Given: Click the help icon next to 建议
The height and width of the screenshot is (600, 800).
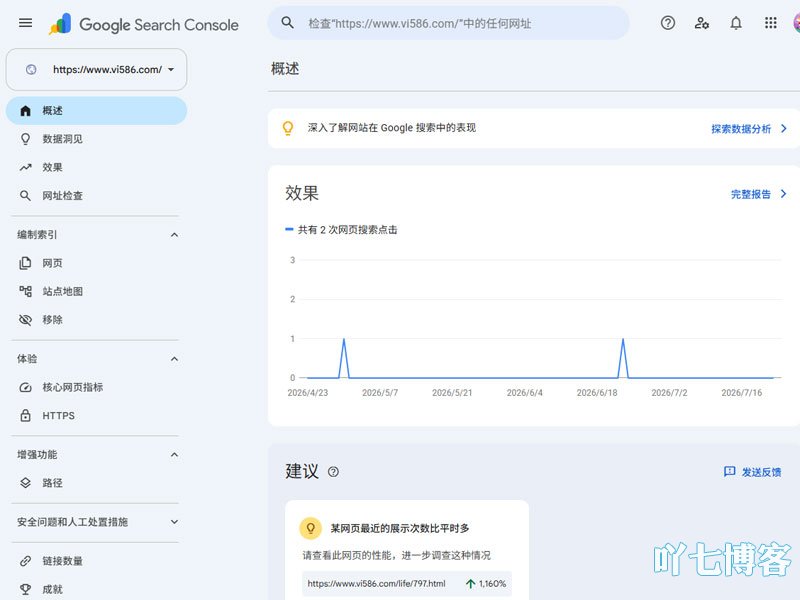Looking at the screenshot, I should point(333,472).
